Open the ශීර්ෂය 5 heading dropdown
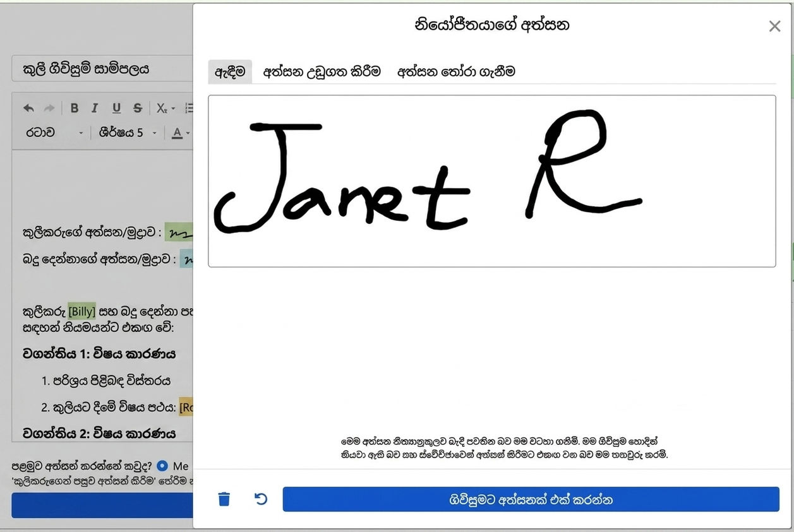Image resolution: width=794 pixels, height=532 pixels. click(127, 133)
